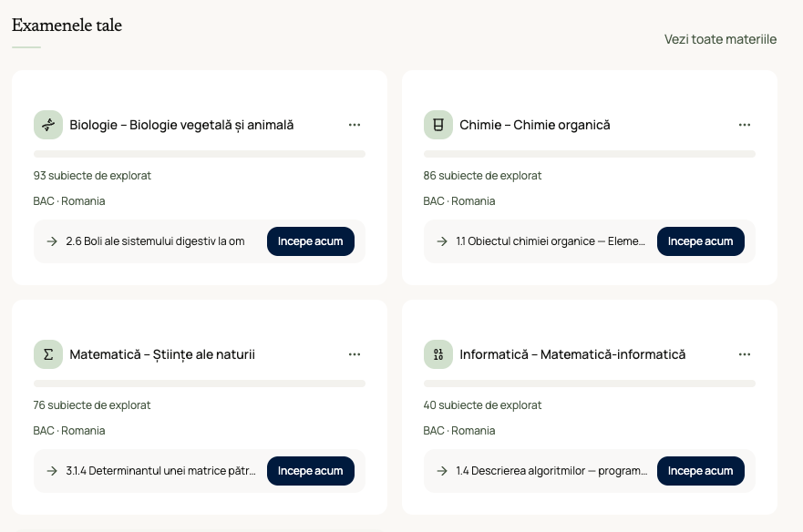The width and height of the screenshot is (803, 532).
Task: Click the Biologie card progress bar
Action: pos(200,154)
